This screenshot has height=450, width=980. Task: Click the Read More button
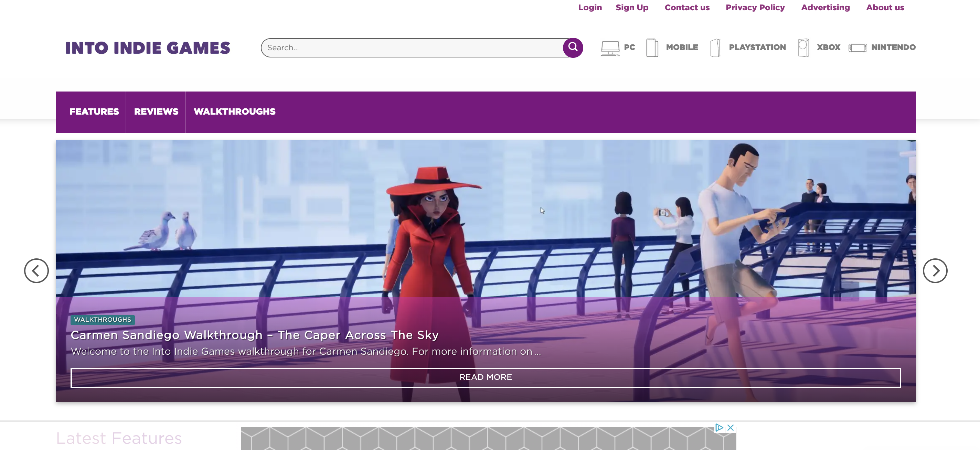(486, 377)
